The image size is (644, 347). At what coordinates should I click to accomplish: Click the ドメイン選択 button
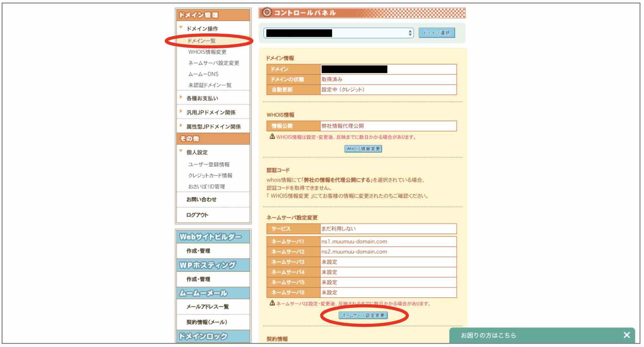(x=437, y=33)
